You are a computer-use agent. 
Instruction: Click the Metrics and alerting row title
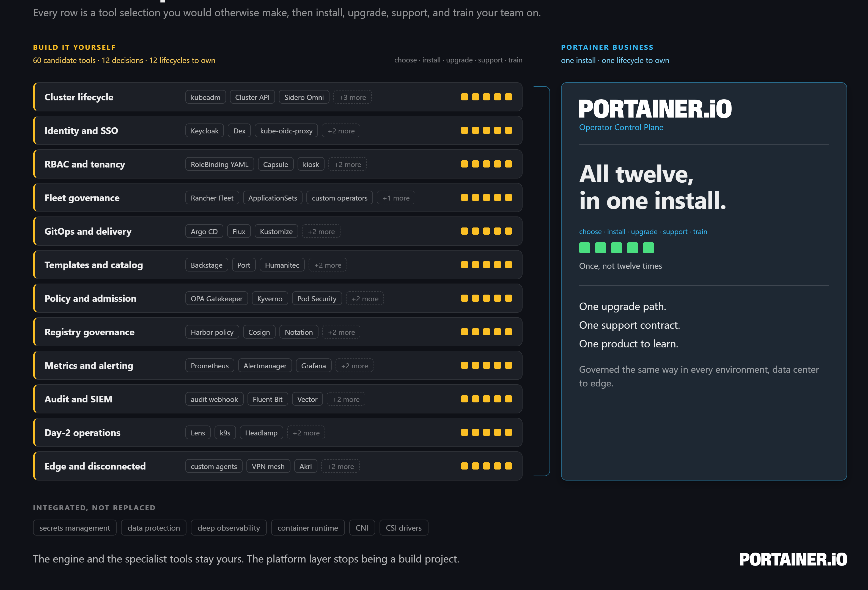(x=89, y=366)
